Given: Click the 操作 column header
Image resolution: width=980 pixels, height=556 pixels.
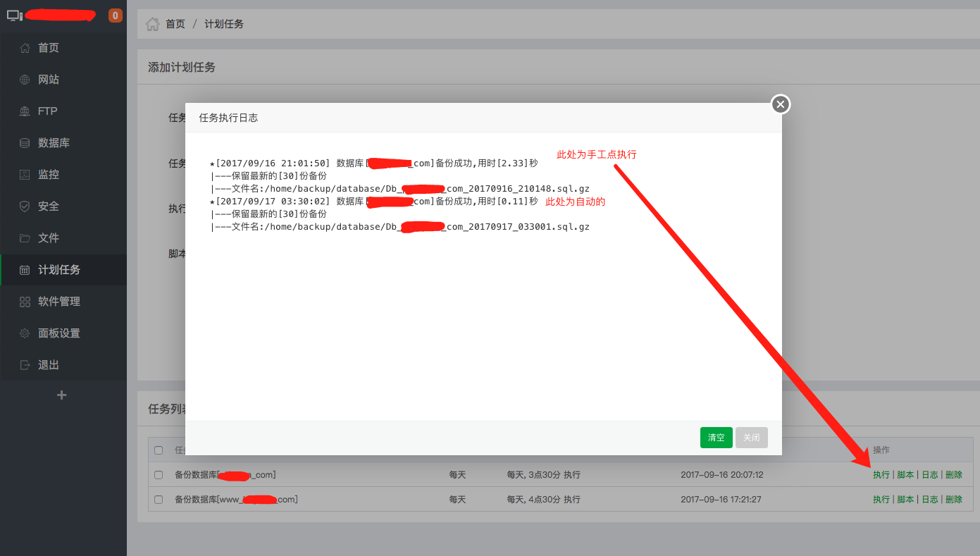Looking at the screenshot, I should tap(881, 450).
